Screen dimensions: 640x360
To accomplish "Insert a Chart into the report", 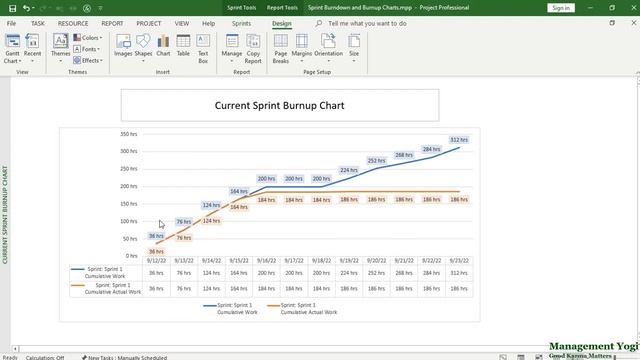I will [x=163, y=46].
